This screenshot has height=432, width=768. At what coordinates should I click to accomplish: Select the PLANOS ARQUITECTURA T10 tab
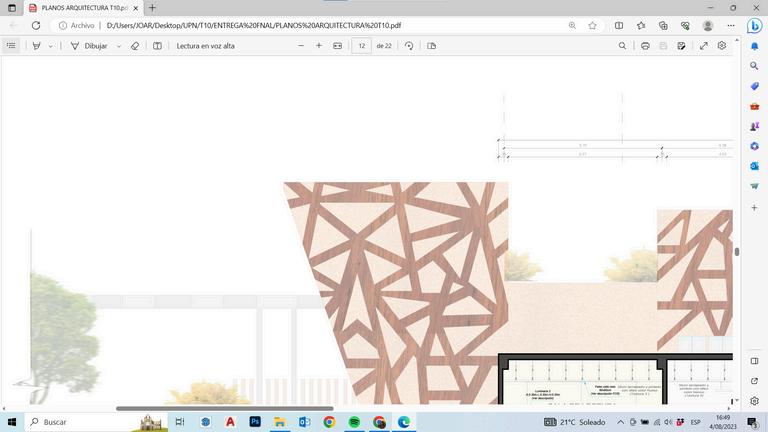pos(84,8)
